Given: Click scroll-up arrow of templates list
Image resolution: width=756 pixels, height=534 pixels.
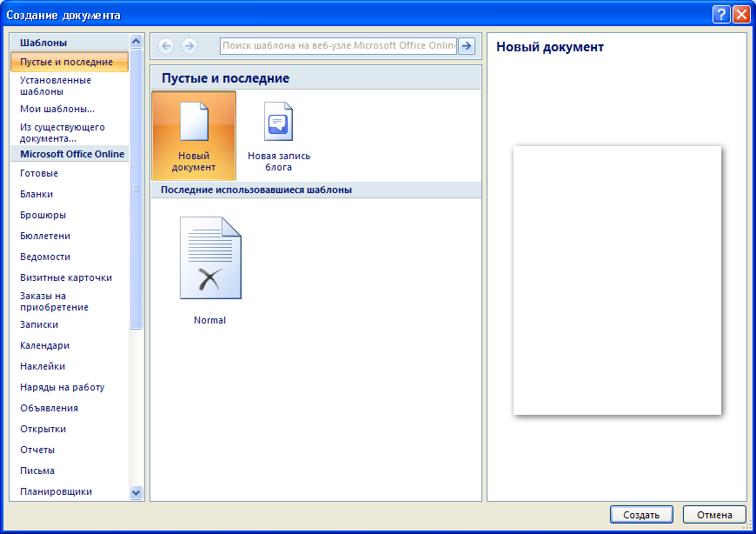Looking at the screenshot, I should pyautogui.click(x=136, y=42).
